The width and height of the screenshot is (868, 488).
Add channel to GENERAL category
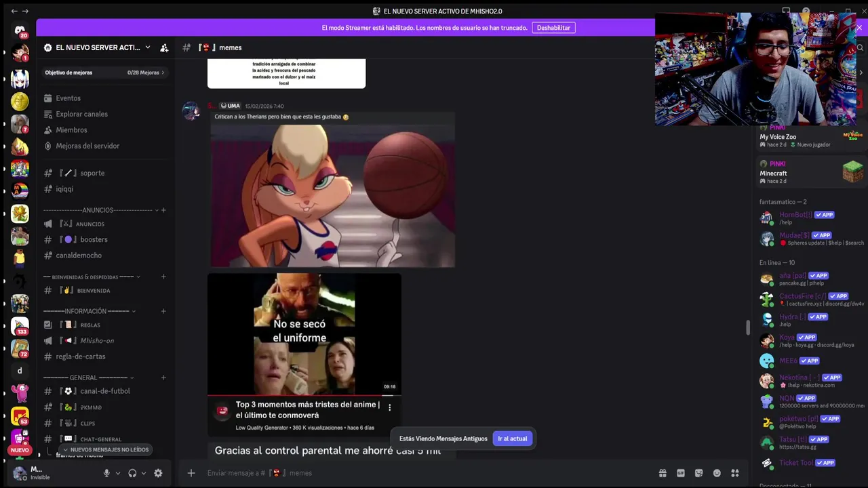[x=163, y=378]
